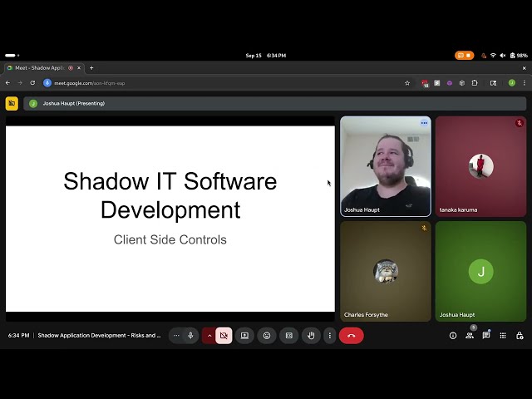Raise hand using the hand icon
This screenshot has width=532, height=399.
(311, 336)
